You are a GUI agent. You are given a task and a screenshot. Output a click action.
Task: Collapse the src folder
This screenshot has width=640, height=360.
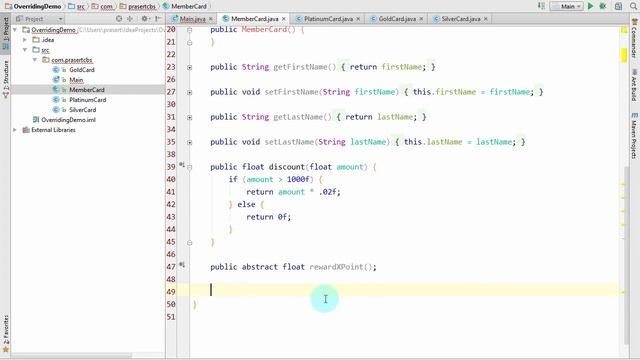coord(25,50)
